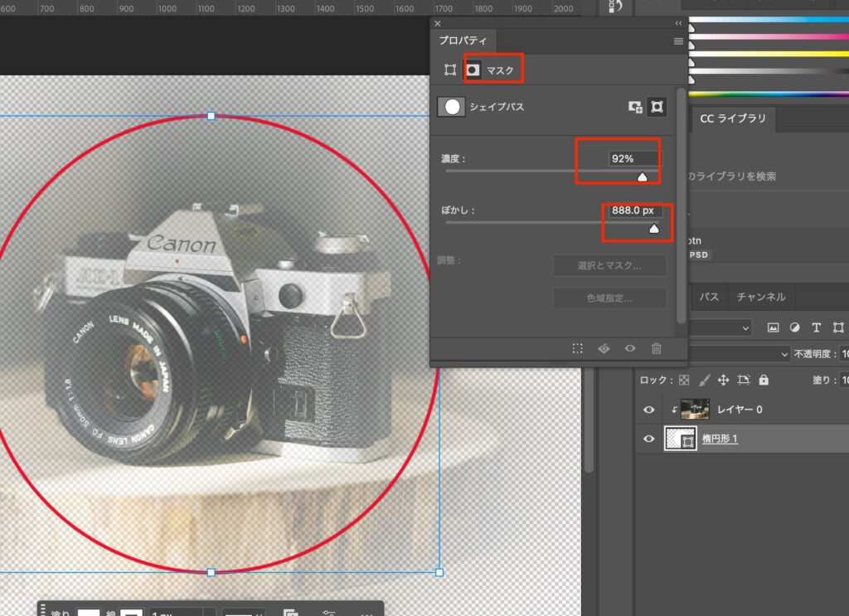This screenshot has height=616, width=849.
Task: Click the ぼかし feather slider handle
Action: click(654, 229)
